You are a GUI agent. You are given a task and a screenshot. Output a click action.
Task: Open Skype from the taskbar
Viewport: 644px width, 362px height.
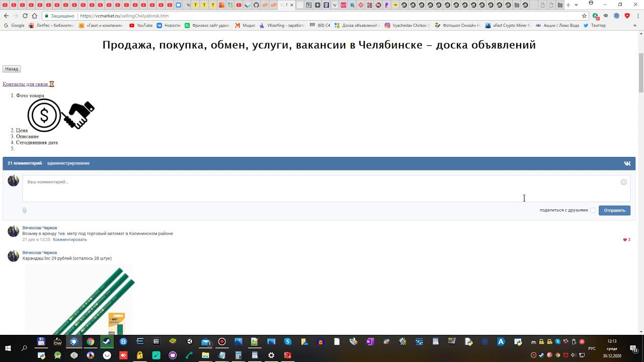288,341
